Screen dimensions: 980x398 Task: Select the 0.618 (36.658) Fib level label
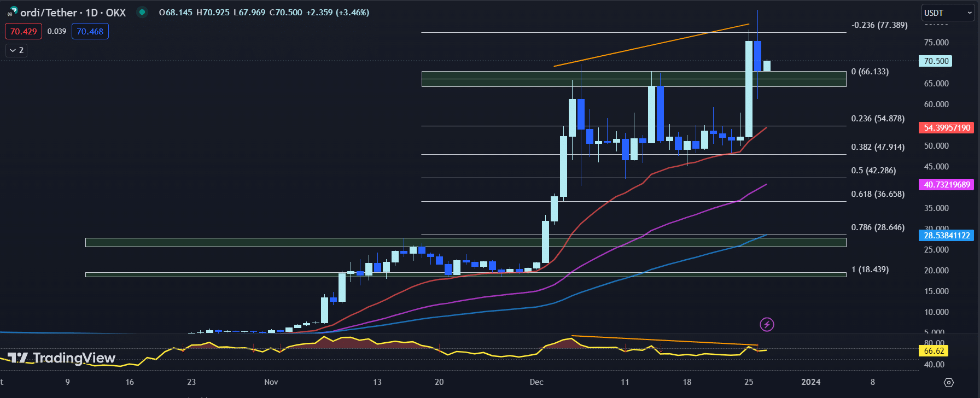pyautogui.click(x=878, y=194)
